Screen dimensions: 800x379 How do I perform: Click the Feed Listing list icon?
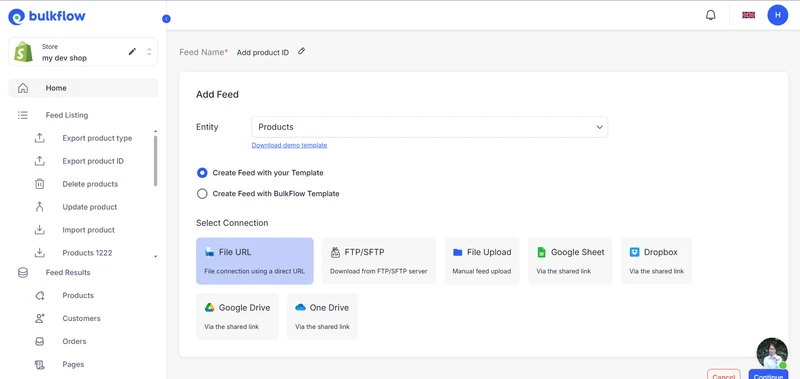pos(23,115)
